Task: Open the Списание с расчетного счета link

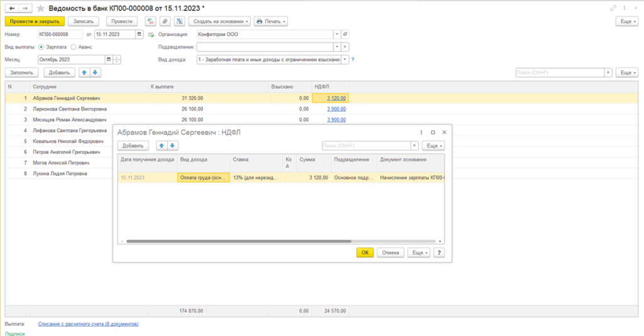Action: tap(88, 324)
